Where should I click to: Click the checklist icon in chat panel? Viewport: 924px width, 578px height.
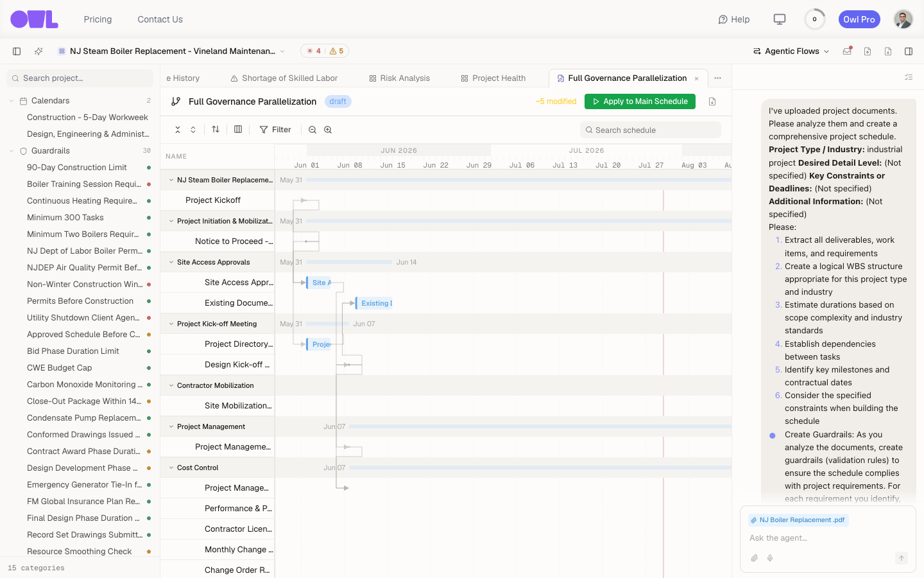[x=909, y=77]
